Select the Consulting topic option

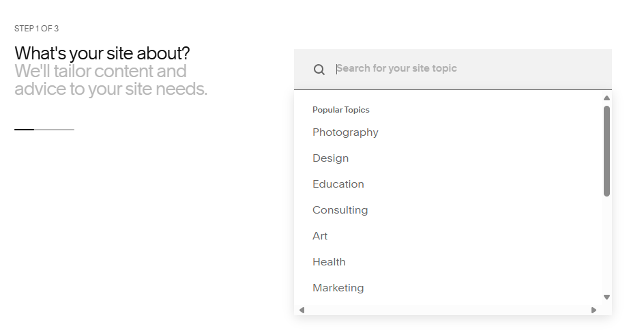pyautogui.click(x=340, y=209)
